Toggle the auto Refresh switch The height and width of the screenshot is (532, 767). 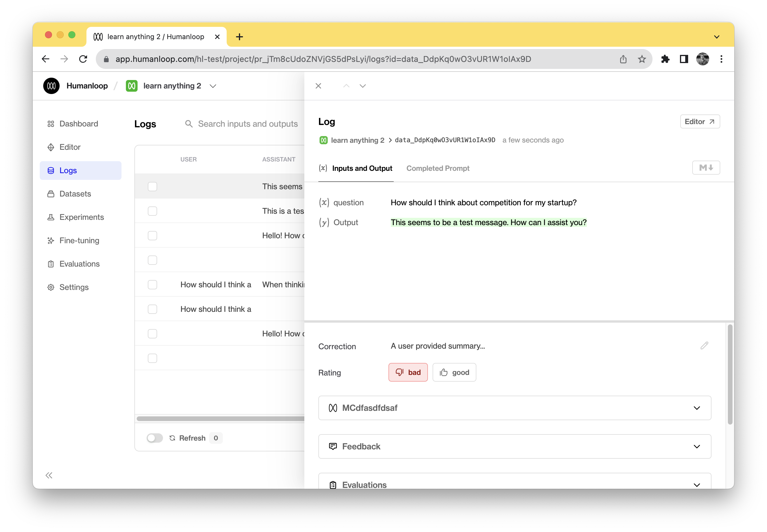tap(155, 438)
